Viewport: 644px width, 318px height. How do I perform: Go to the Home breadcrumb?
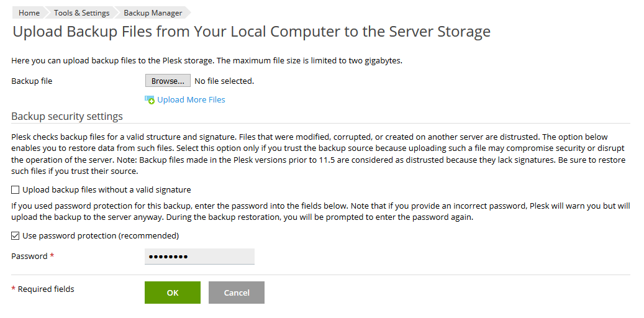point(29,12)
